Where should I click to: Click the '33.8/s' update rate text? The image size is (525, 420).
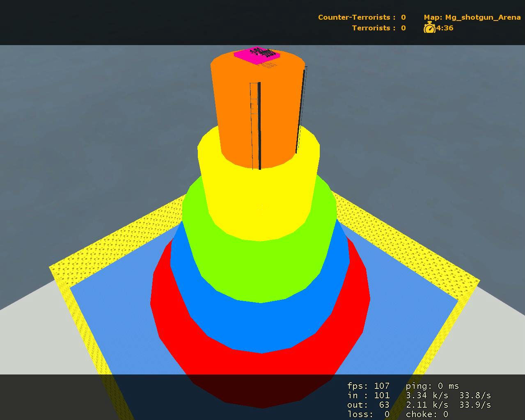[475, 395]
